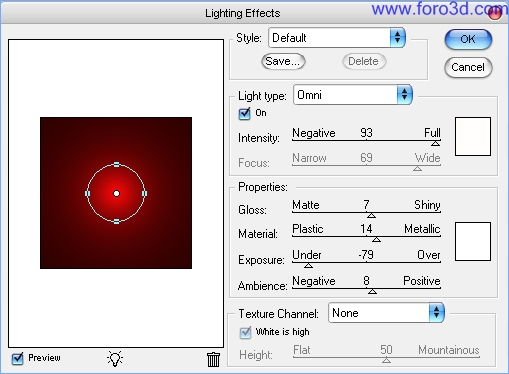Click the Wide label on Focus slider
This screenshot has height=374, width=509.
tap(428, 158)
